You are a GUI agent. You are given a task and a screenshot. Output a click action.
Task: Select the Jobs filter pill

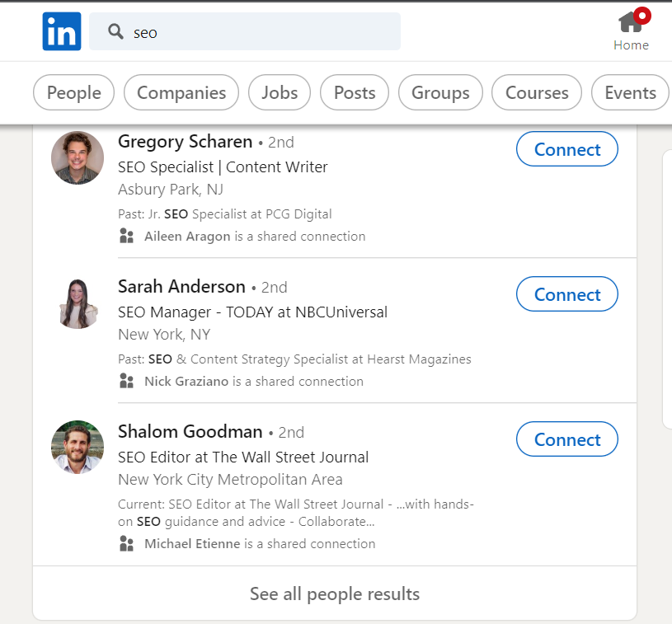[280, 92]
